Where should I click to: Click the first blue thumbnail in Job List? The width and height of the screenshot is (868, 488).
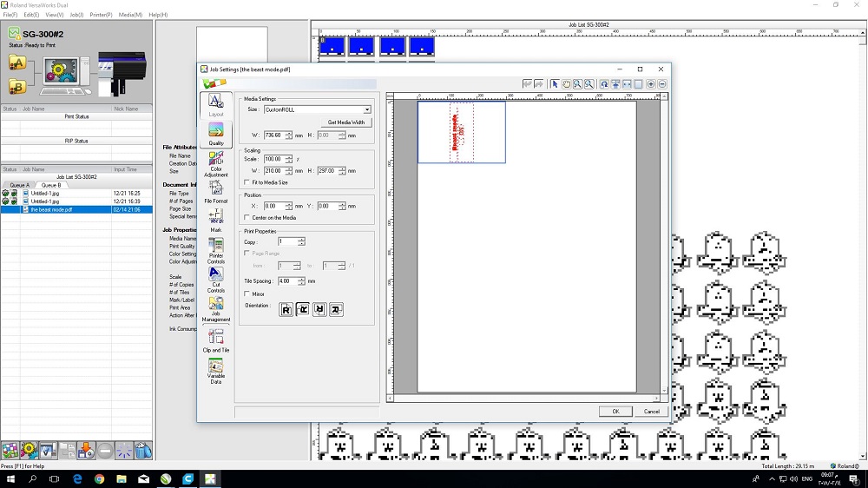point(332,46)
